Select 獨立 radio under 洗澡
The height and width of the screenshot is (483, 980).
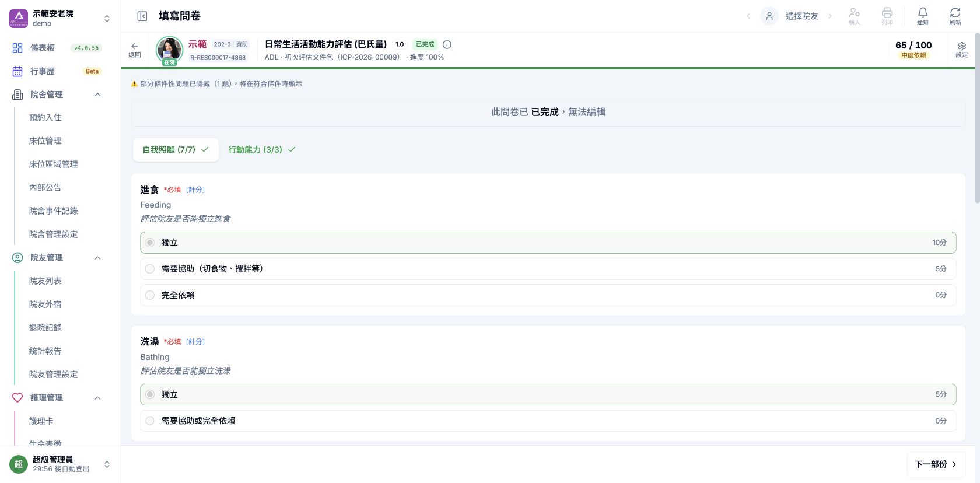coord(150,394)
